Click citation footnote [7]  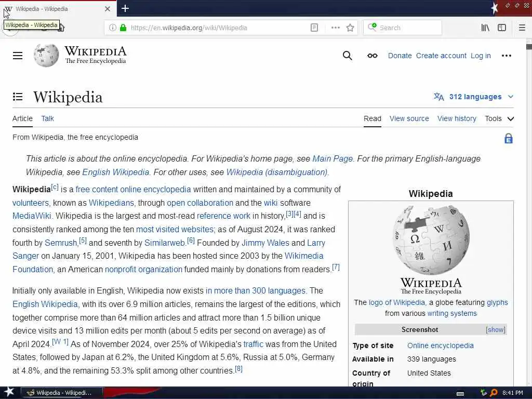pyautogui.click(x=336, y=267)
